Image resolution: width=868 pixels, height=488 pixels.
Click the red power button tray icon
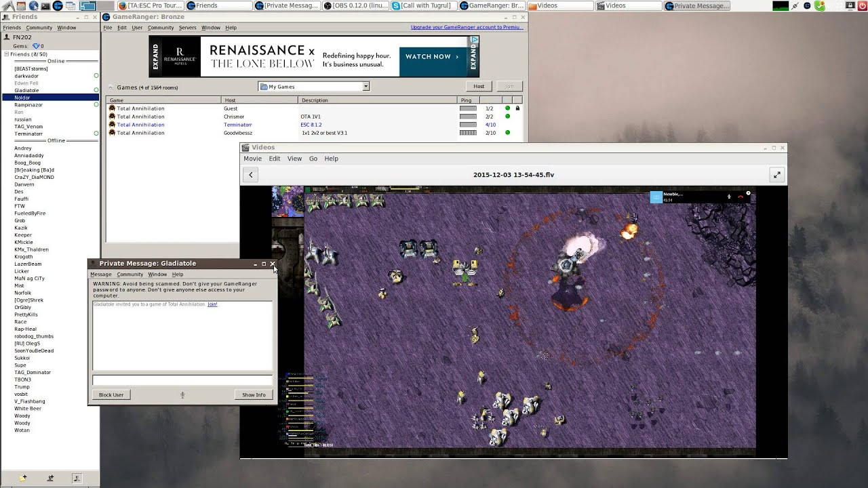862,5
